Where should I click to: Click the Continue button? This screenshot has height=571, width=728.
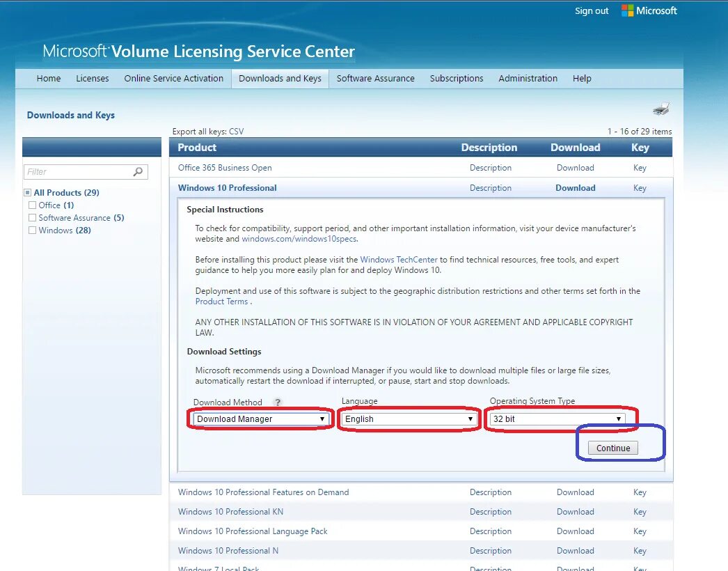click(x=613, y=448)
